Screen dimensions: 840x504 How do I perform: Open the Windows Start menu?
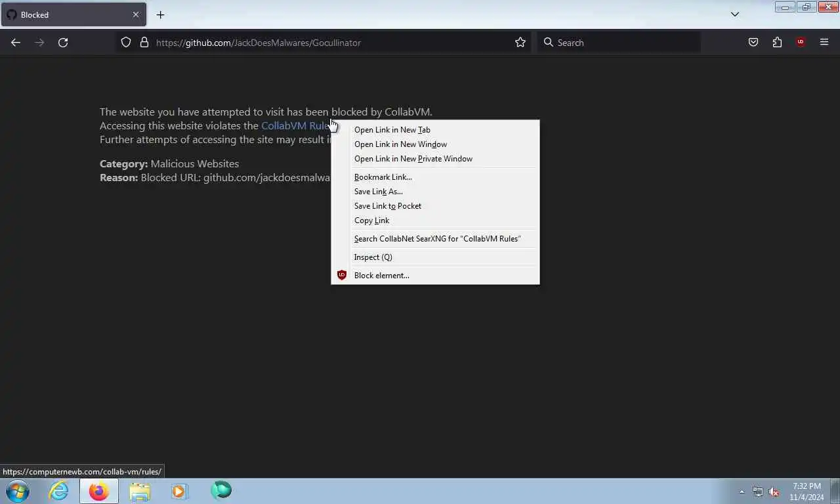tap(18, 491)
